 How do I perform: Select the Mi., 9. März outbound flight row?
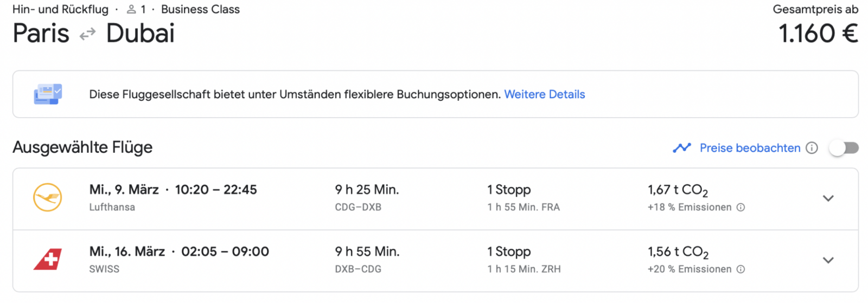click(x=435, y=199)
